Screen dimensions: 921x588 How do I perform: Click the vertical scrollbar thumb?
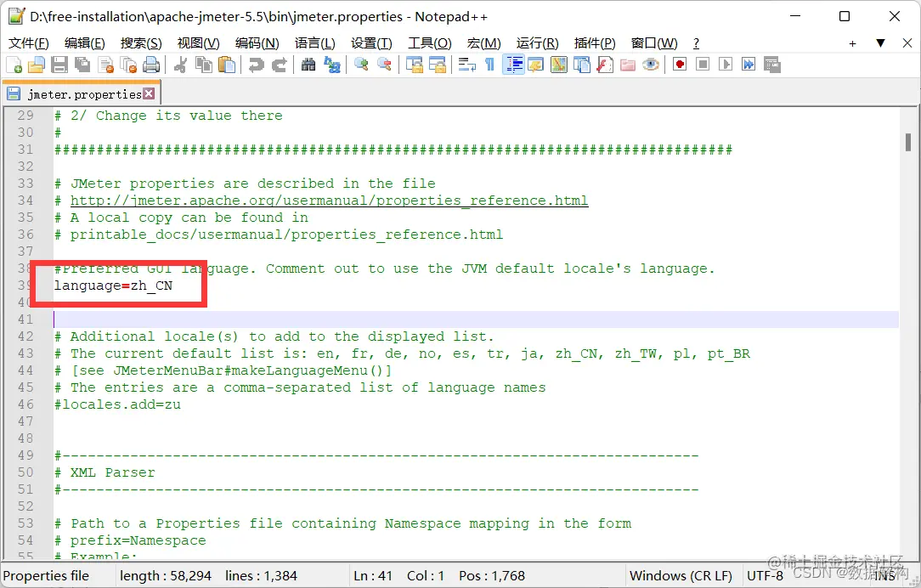point(908,142)
